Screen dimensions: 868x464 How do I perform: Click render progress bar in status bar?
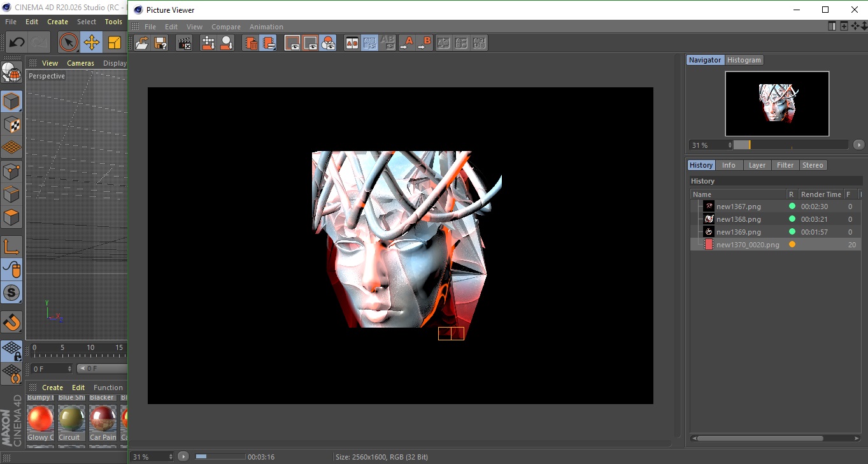click(220, 456)
